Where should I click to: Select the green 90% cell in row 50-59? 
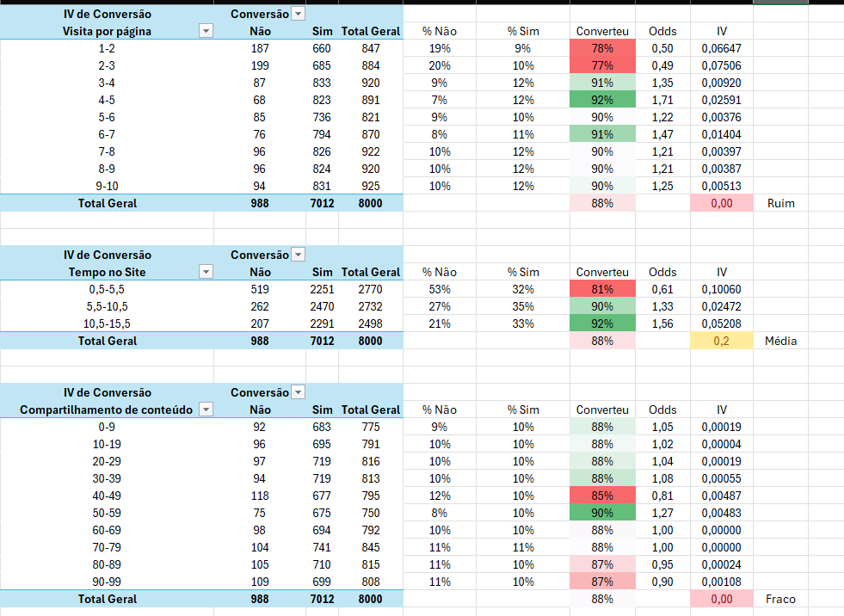tap(602, 513)
